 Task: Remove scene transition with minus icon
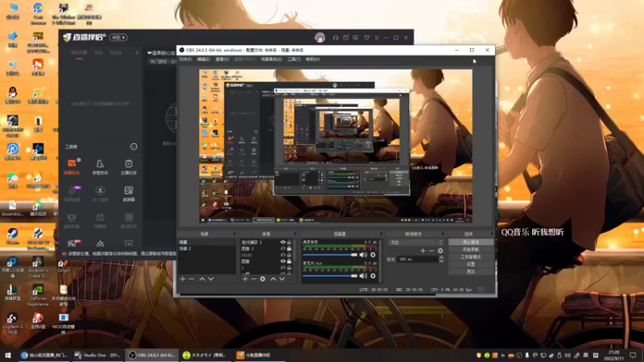tap(431, 250)
